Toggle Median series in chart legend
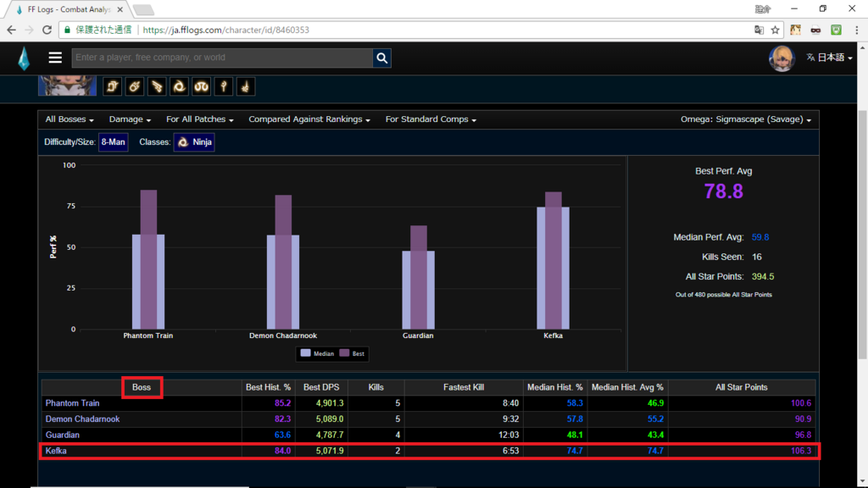The image size is (868, 488). pos(317,353)
